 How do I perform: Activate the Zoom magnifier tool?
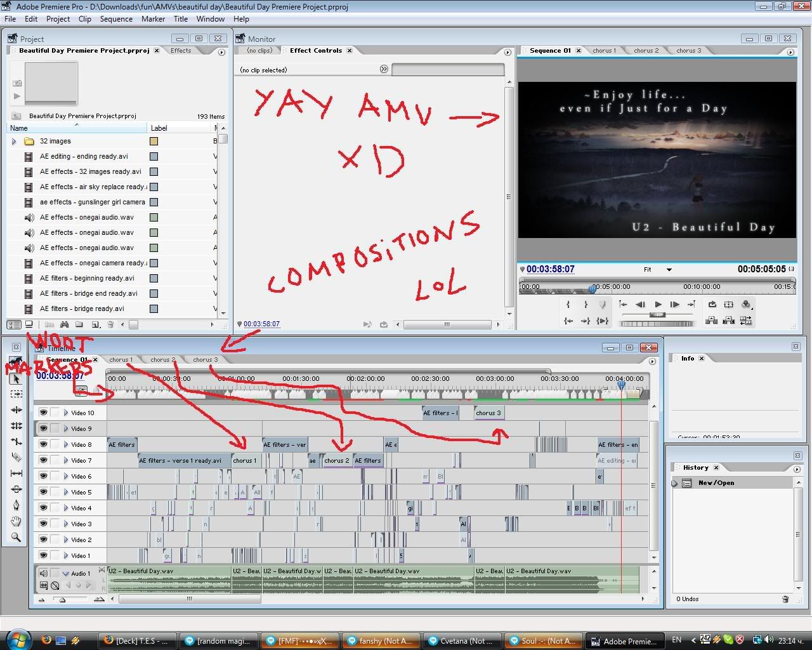click(16, 537)
